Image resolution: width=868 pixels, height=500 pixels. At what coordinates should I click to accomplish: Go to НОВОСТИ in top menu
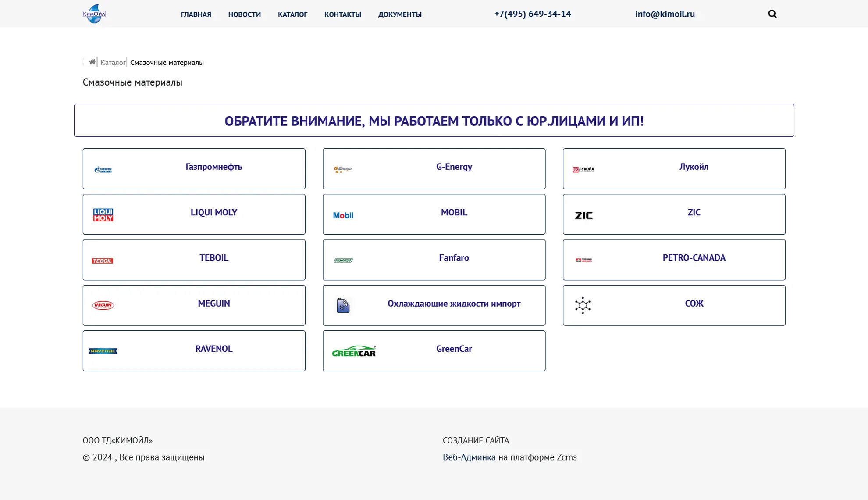click(244, 14)
